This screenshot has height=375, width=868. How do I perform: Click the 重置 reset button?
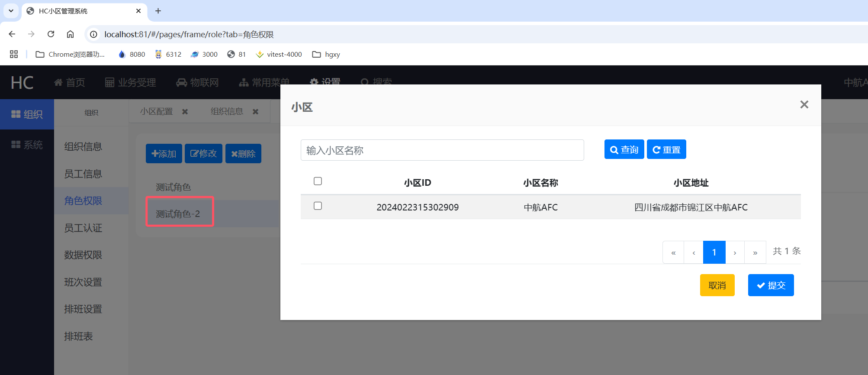pos(666,149)
